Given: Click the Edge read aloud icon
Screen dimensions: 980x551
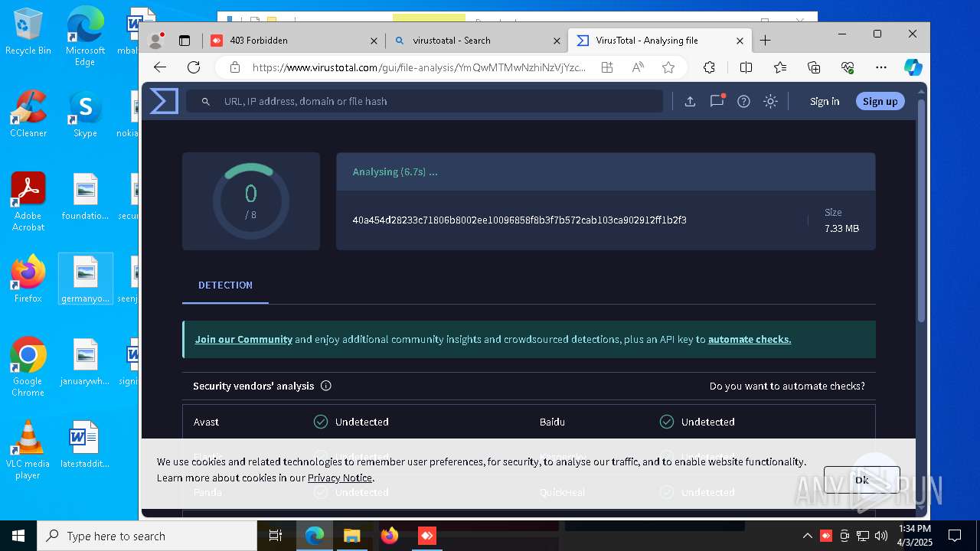Looking at the screenshot, I should [x=638, y=67].
